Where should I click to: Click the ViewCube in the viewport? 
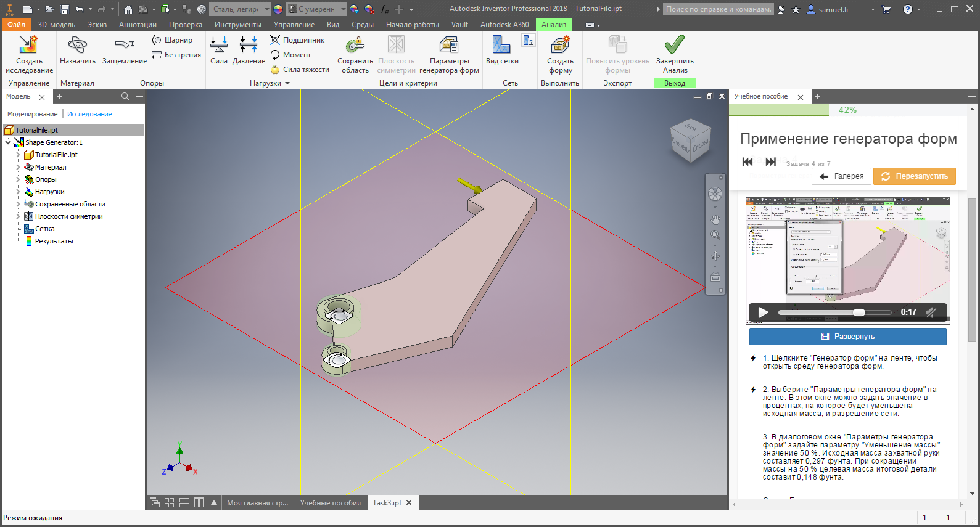[x=691, y=141]
